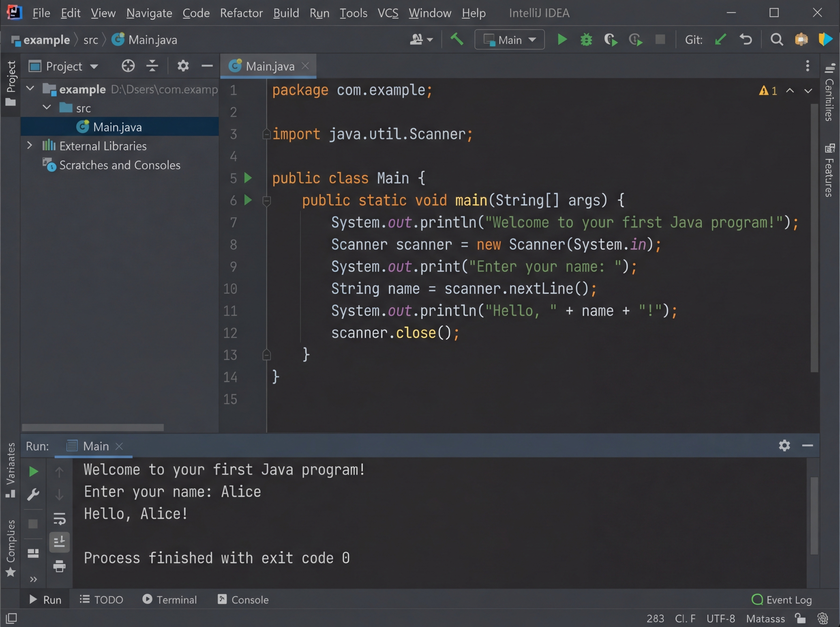The image size is (840, 627).
Task: Collapse the src folder in Project tree
Action: (47, 107)
